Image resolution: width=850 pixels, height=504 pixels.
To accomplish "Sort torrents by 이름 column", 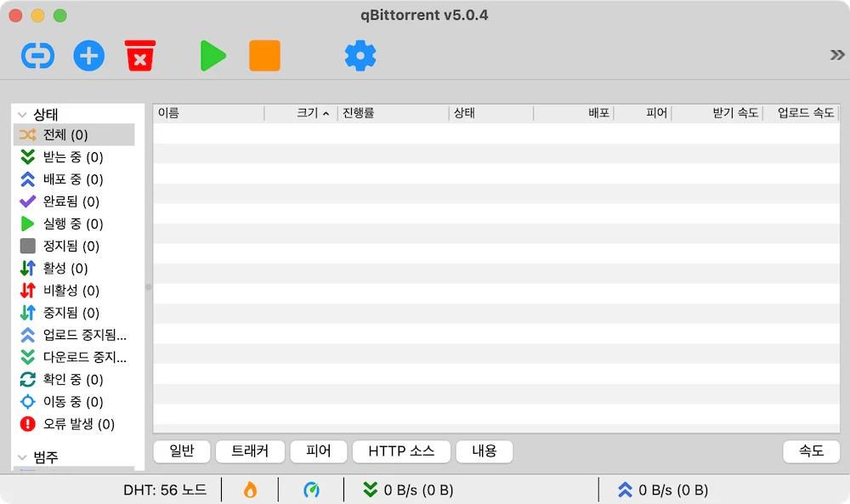I will (x=209, y=113).
